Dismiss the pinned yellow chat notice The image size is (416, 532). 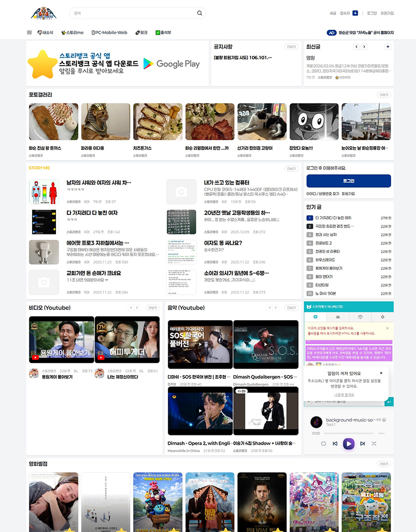[387, 328]
